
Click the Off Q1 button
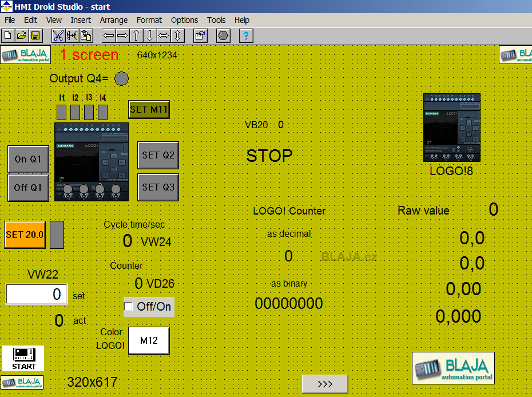pyautogui.click(x=29, y=188)
